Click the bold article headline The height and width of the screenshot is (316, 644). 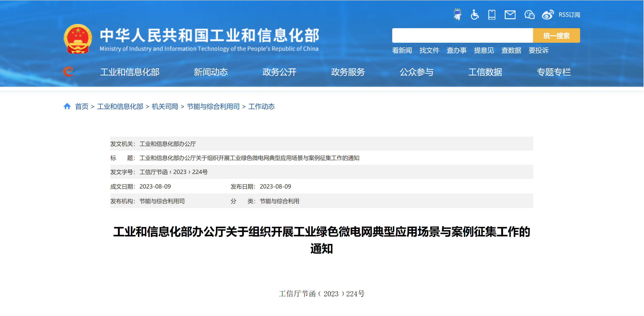pyautogui.click(x=322, y=240)
